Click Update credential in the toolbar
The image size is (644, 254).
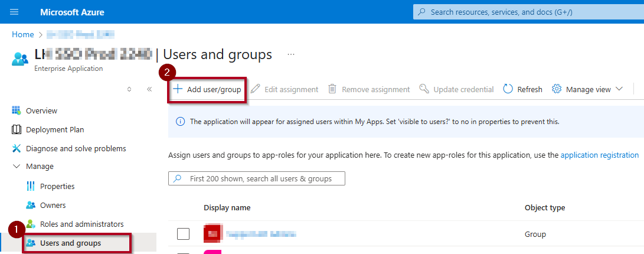pyautogui.click(x=456, y=89)
